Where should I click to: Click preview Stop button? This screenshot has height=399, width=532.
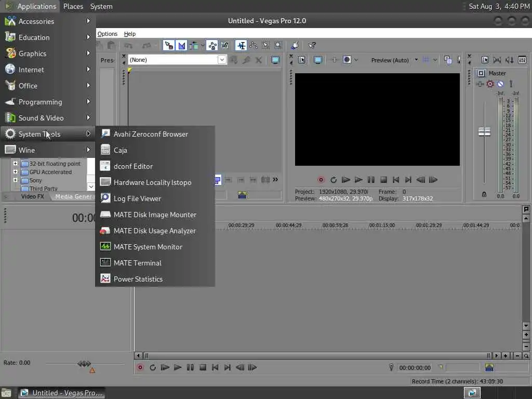coord(383,180)
